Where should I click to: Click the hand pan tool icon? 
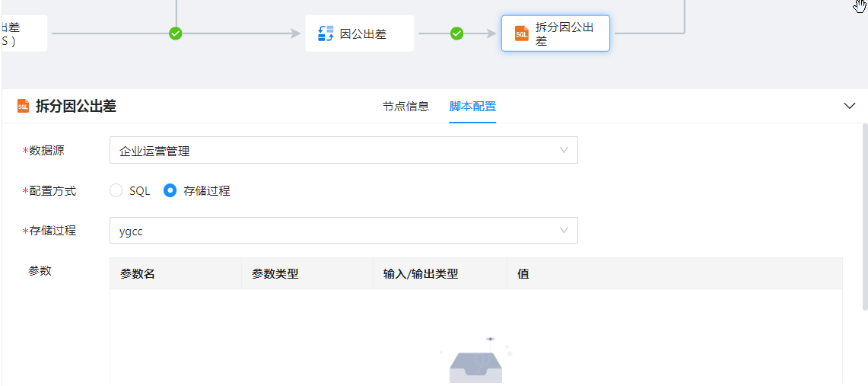pos(860,7)
